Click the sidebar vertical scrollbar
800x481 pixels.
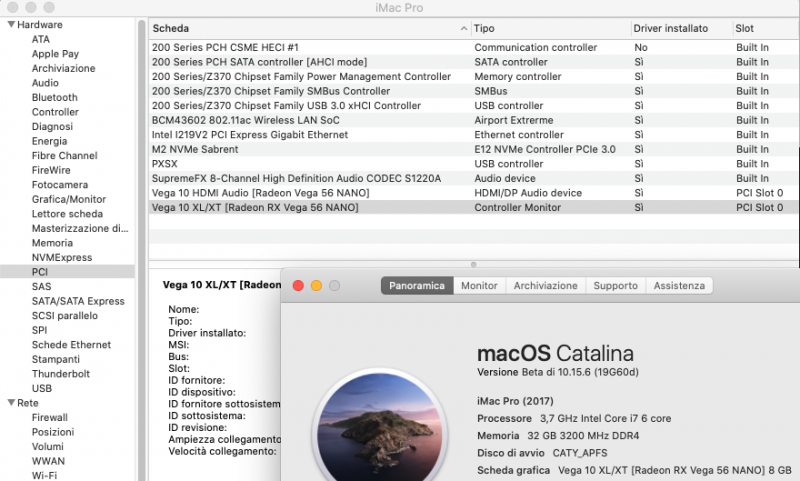tap(141, 250)
